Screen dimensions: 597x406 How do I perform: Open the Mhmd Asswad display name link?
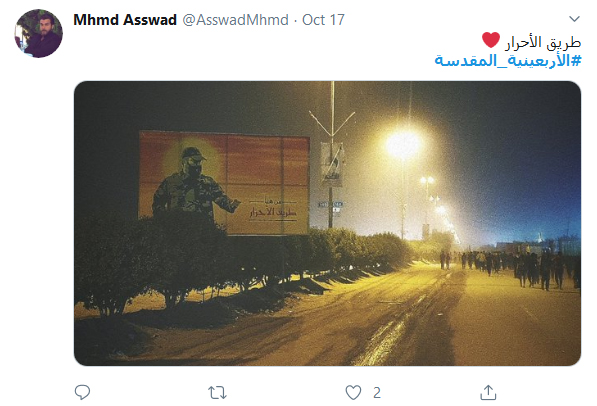[x=125, y=20]
